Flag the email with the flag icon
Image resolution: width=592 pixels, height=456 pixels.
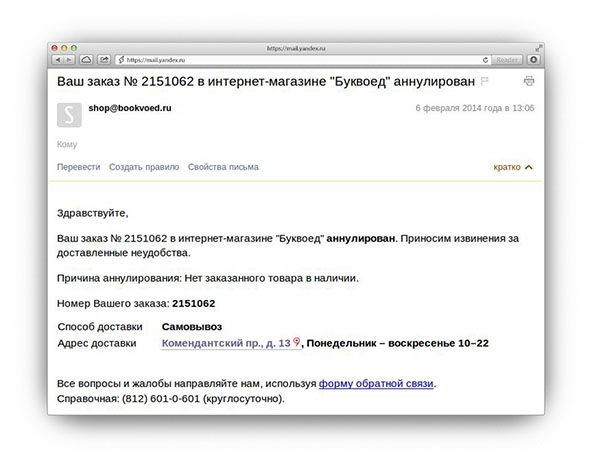484,81
